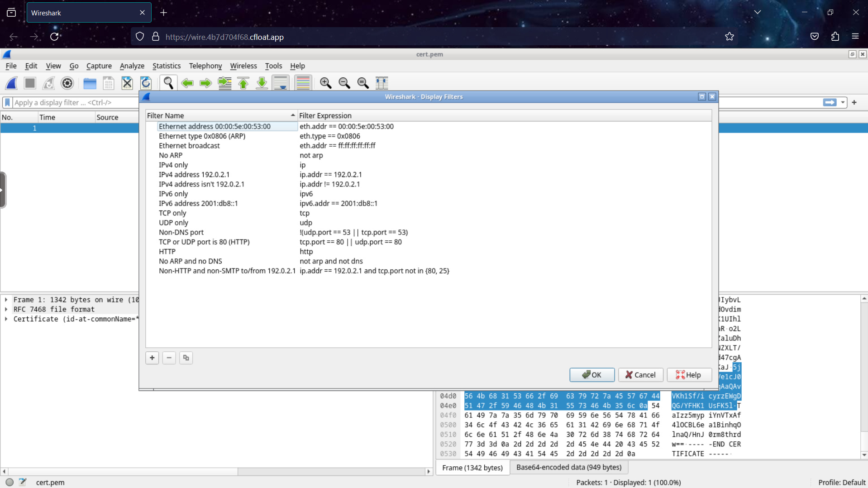The image size is (868, 488).
Task: Expand the RFC 7468 file format node
Action: click(x=6, y=309)
